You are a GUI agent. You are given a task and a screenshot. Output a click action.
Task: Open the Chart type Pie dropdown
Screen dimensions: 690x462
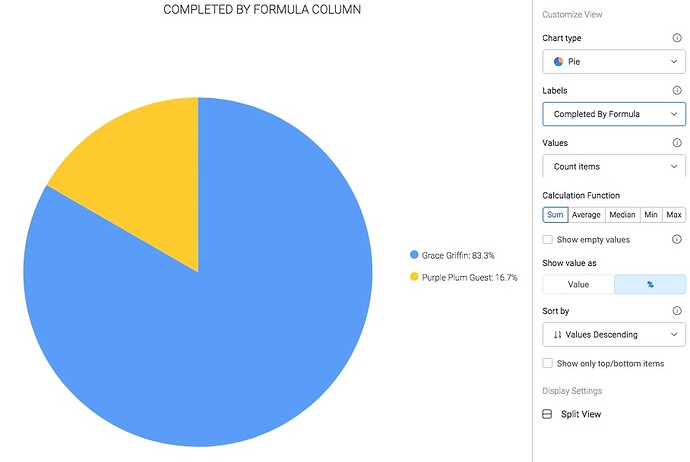pyautogui.click(x=614, y=62)
